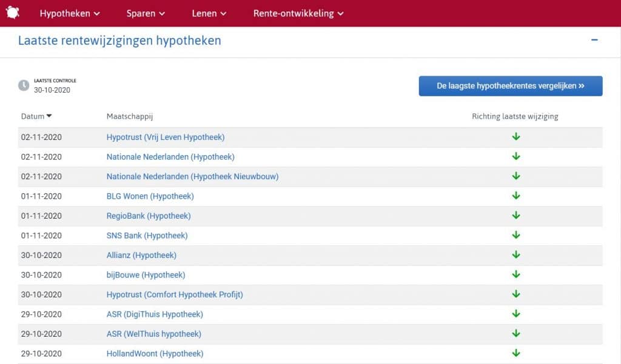Open SNS Bank (Hypotheek) link
The image size is (621, 364).
(147, 236)
